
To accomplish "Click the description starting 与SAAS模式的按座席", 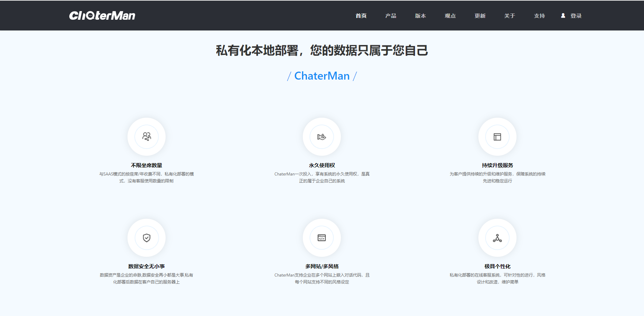I will click(147, 177).
